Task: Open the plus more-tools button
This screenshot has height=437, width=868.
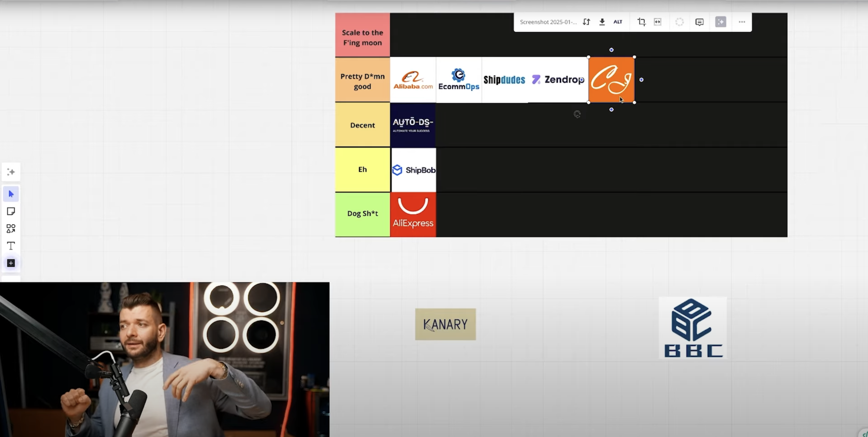Action: coord(11,263)
